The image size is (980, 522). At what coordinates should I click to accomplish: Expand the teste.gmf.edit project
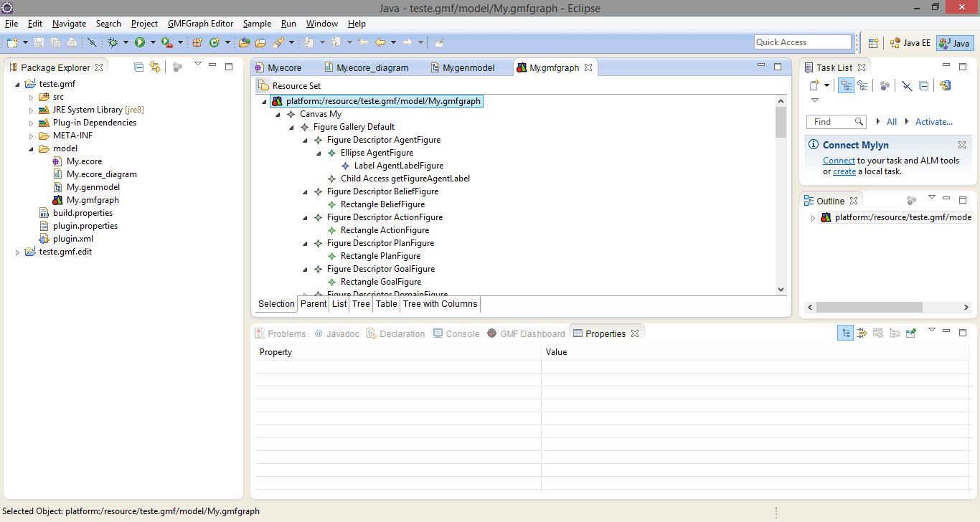(x=18, y=252)
